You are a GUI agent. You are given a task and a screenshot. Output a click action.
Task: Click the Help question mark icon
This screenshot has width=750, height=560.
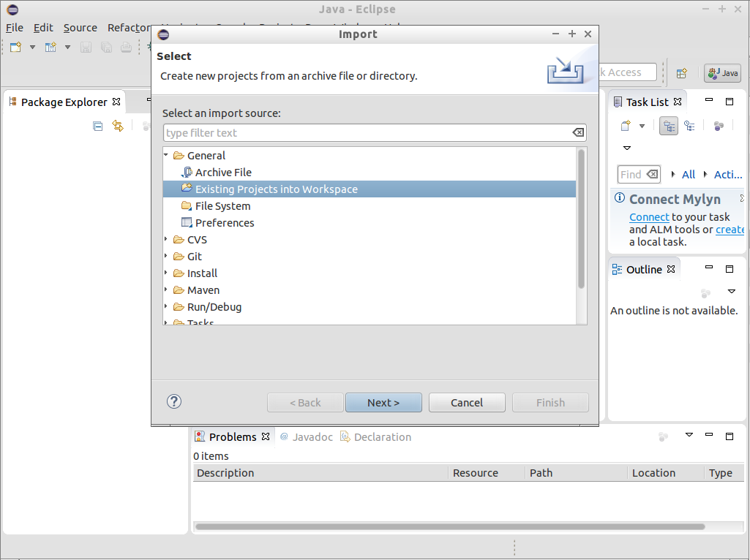[x=174, y=401]
